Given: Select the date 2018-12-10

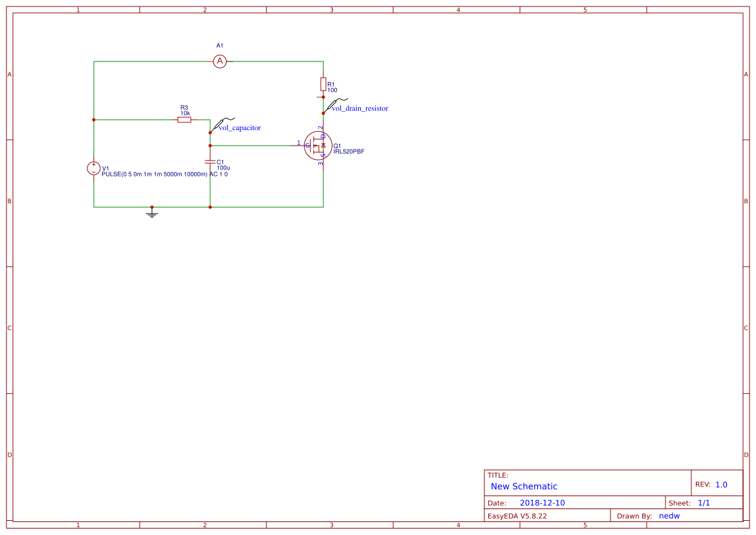Looking at the screenshot, I should [x=542, y=503].
